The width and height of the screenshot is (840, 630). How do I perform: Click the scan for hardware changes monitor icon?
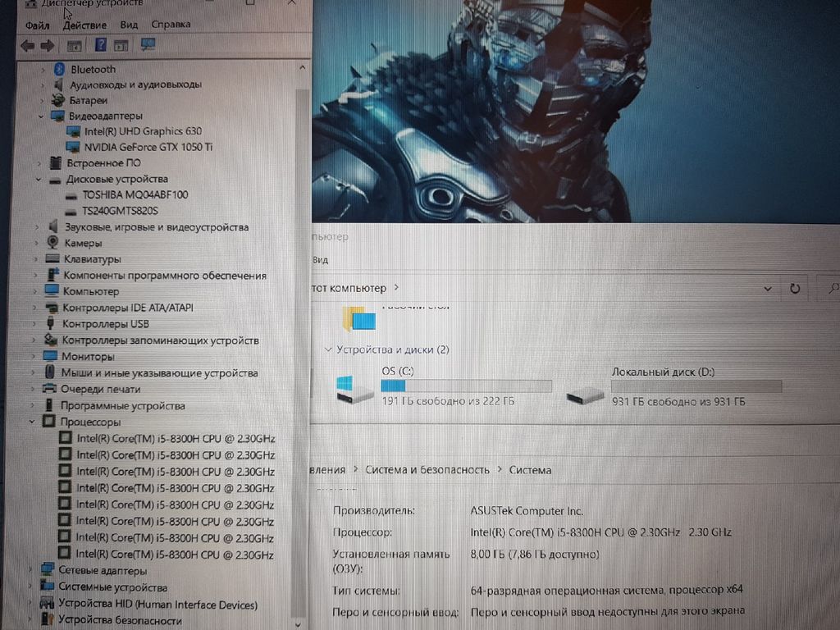pos(148,44)
